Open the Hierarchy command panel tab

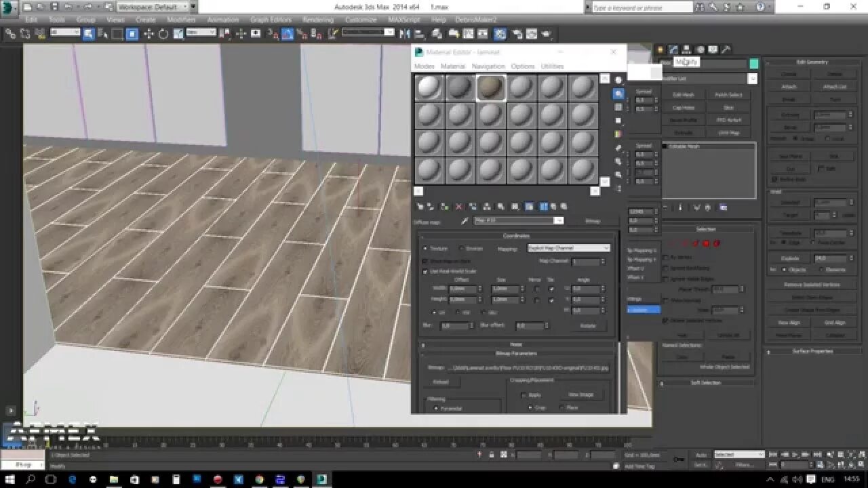click(x=686, y=49)
